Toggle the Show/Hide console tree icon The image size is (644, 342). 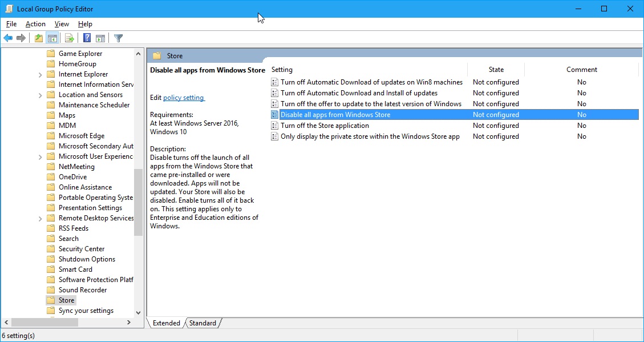(52, 38)
